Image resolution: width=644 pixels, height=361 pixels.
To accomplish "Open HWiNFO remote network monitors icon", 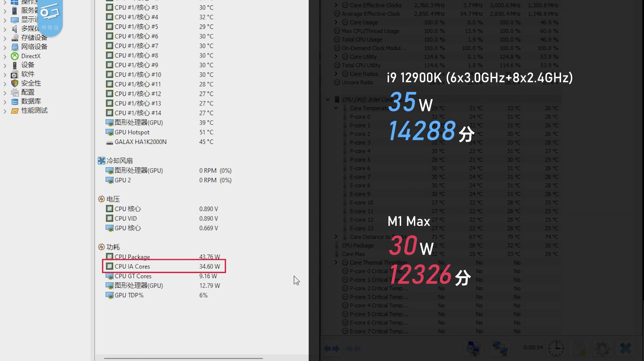I will pyautogui.click(x=499, y=348).
